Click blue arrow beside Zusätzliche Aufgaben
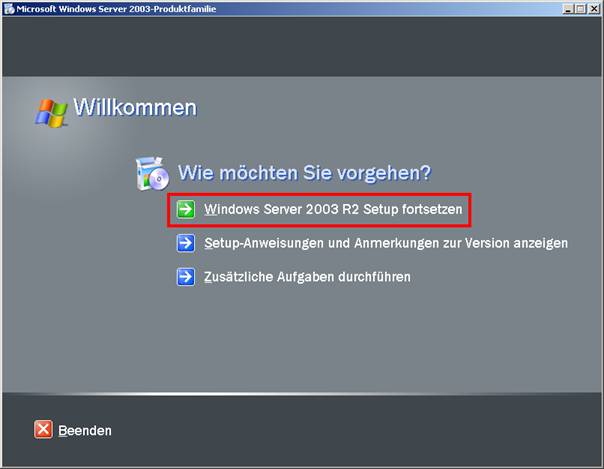This screenshot has height=469, width=604. [x=186, y=277]
